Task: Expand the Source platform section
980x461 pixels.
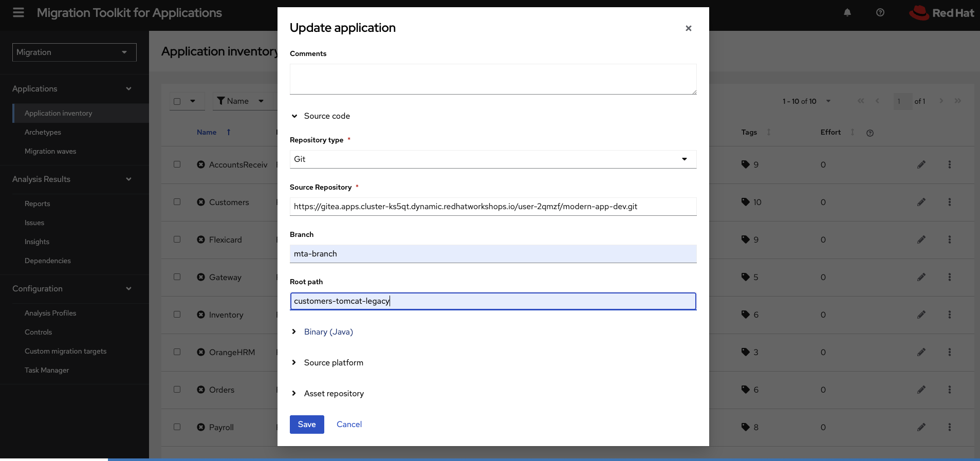Action: pos(328,363)
